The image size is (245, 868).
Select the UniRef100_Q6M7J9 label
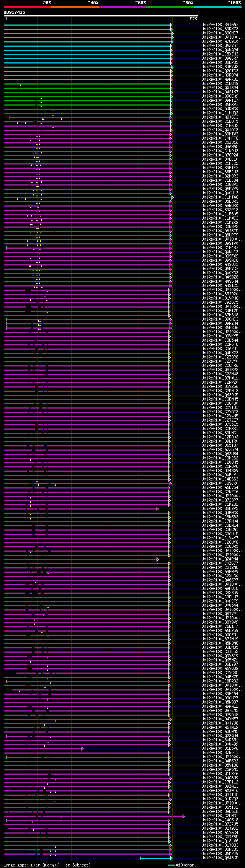[x=220, y=853]
